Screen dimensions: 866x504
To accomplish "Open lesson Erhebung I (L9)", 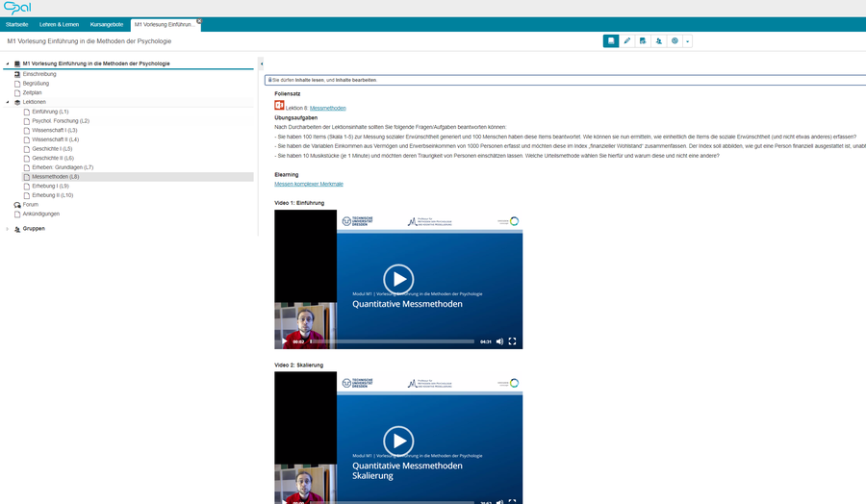I will pos(50,186).
